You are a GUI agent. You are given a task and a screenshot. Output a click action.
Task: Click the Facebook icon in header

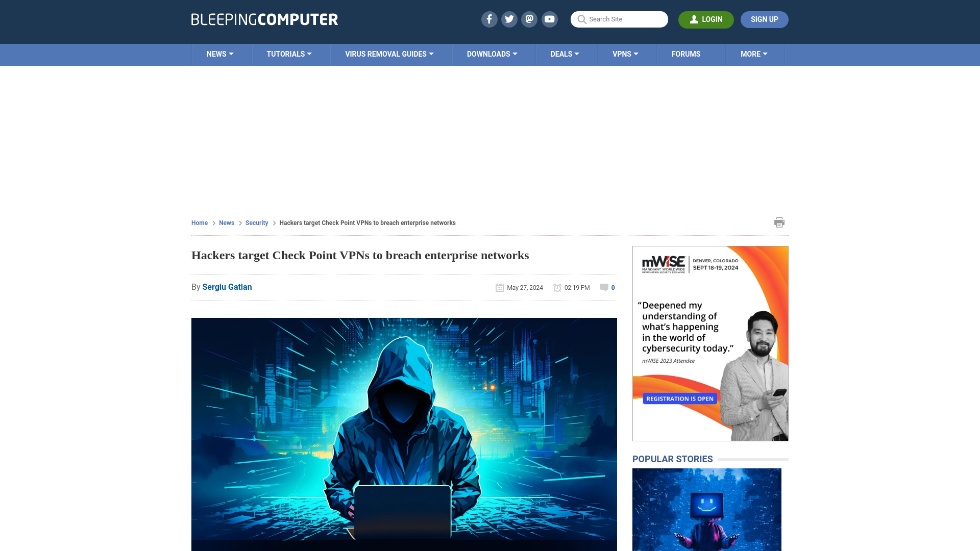[488, 19]
